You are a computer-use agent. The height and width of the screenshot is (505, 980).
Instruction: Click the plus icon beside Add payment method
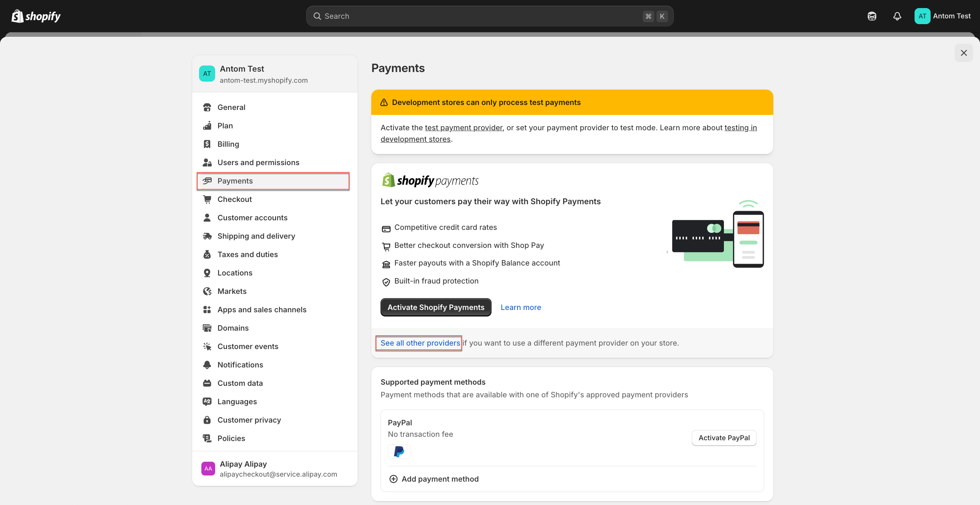[x=393, y=479]
